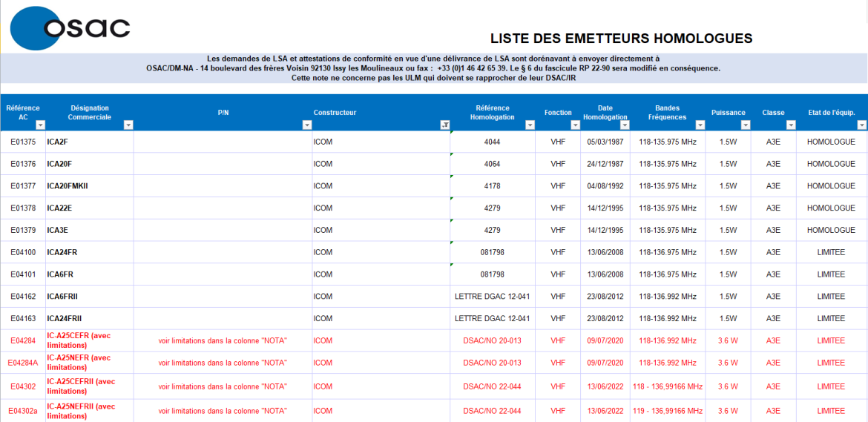Select the title LISTE DES EMETTEURS HOMOLOGUES
The width and height of the screenshot is (868, 422).
(x=621, y=38)
